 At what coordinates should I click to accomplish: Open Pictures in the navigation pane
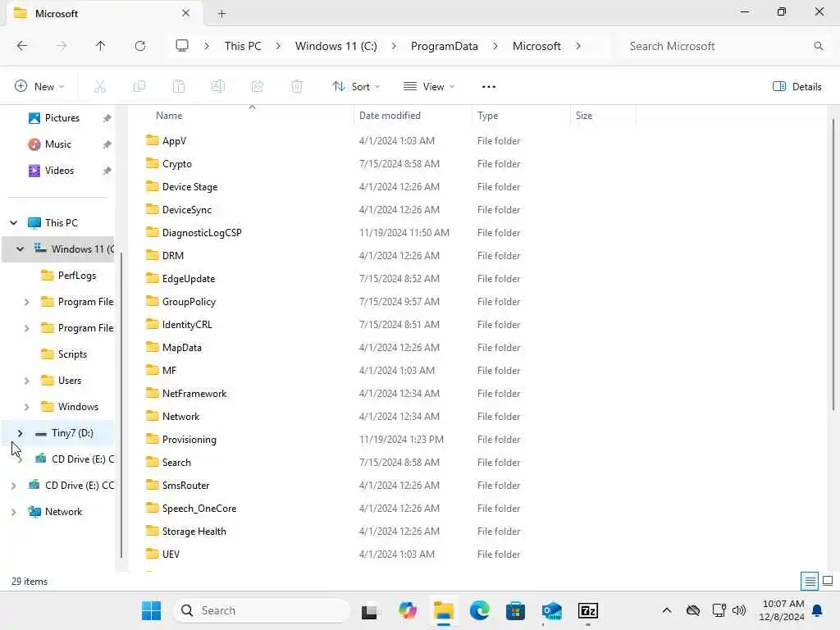[x=62, y=118]
